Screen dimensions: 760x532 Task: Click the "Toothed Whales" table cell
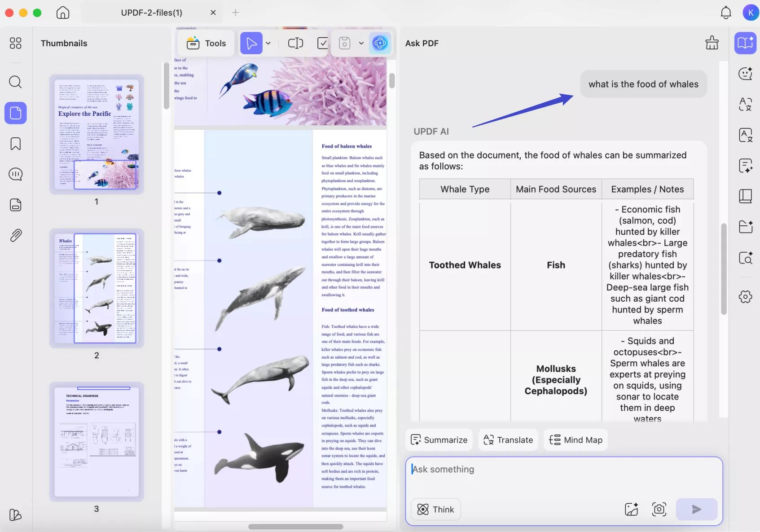(x=465, y=265)
